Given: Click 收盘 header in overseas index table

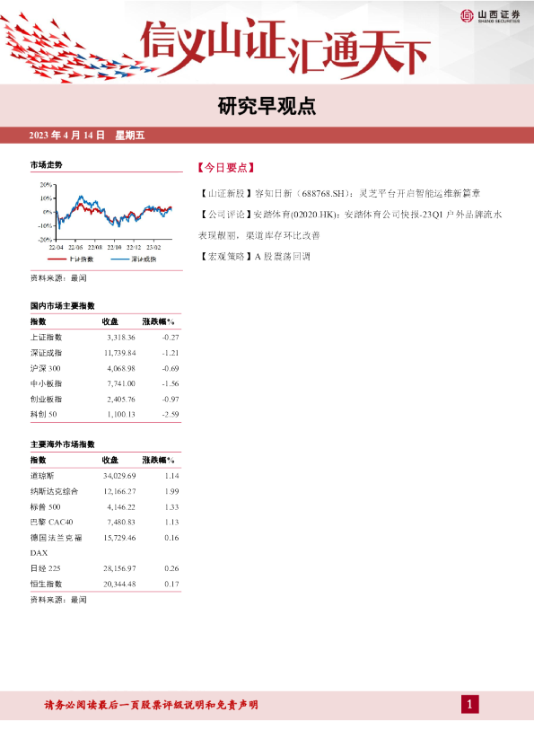Looking at the screenshot, I should (x=109, y=460).
